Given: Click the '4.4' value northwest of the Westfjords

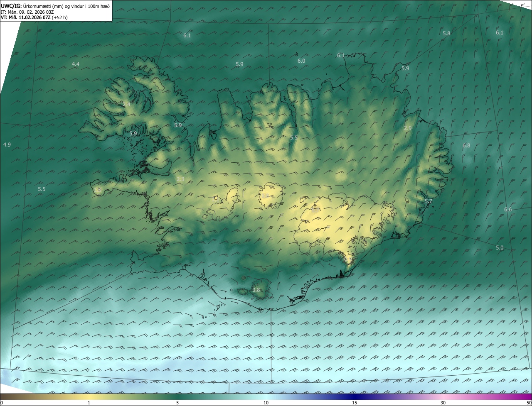Looking at the screenshot, I should click(x=76, y=64).
